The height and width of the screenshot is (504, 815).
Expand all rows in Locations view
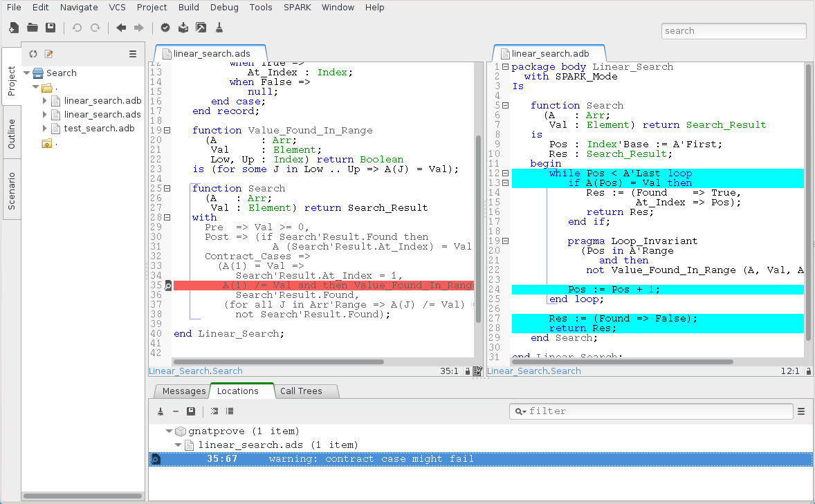tap(214, 411)
